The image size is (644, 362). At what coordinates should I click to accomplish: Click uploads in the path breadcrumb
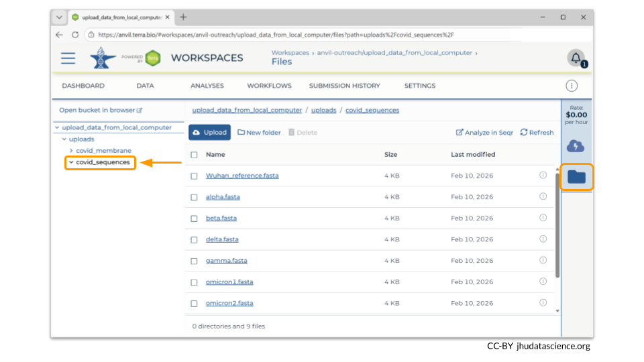323,110
